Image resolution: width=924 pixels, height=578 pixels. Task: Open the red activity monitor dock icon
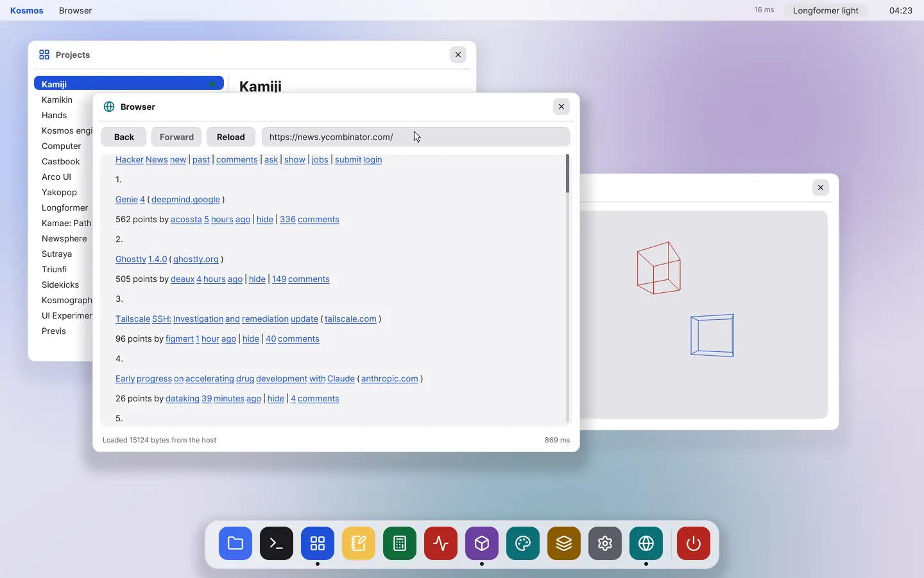[x=441, y=543]
